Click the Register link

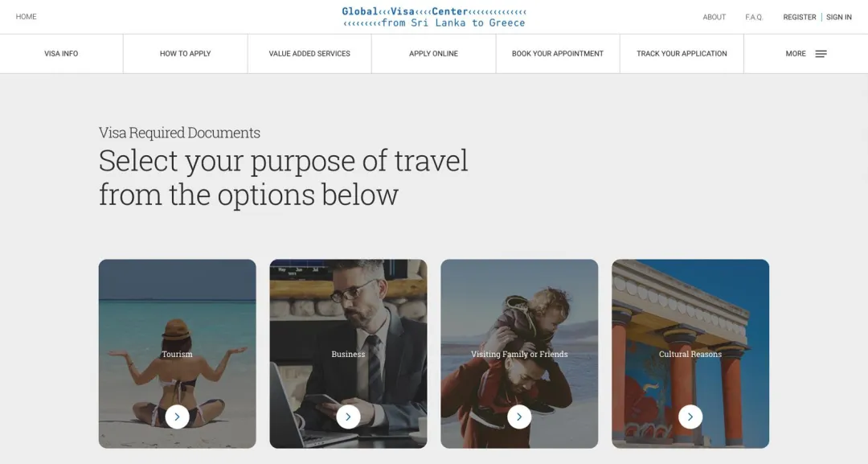point(800,17)
